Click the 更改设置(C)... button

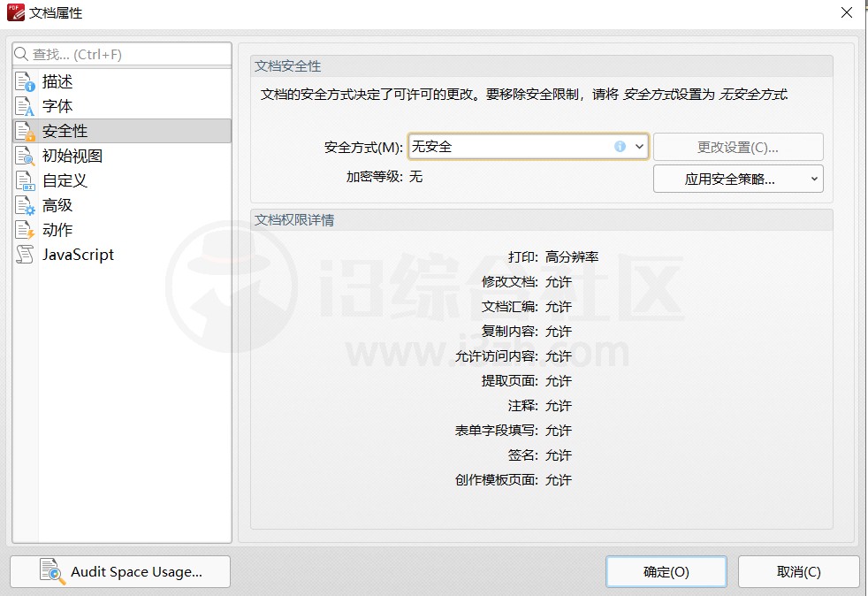tap(738, 147)
